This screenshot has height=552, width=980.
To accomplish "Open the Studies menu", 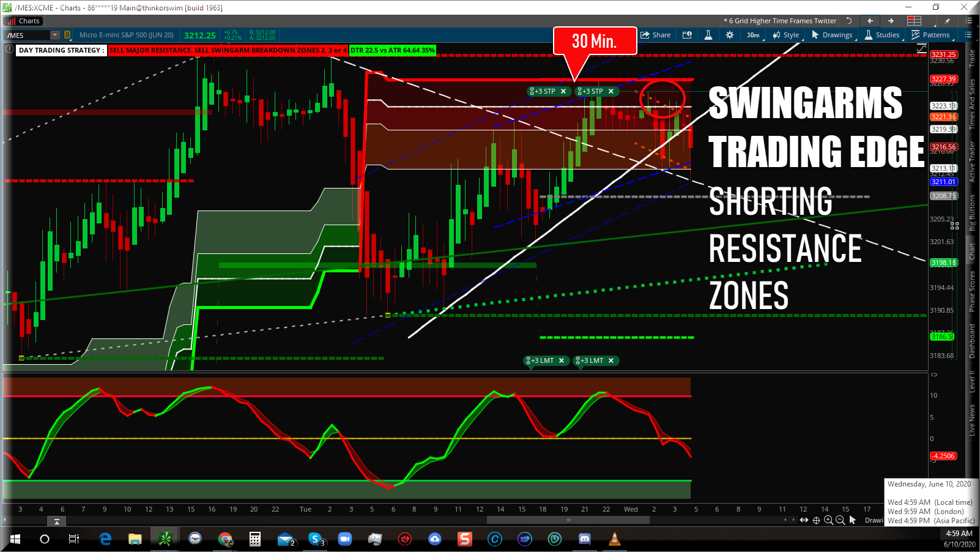I will click(882, 35).
